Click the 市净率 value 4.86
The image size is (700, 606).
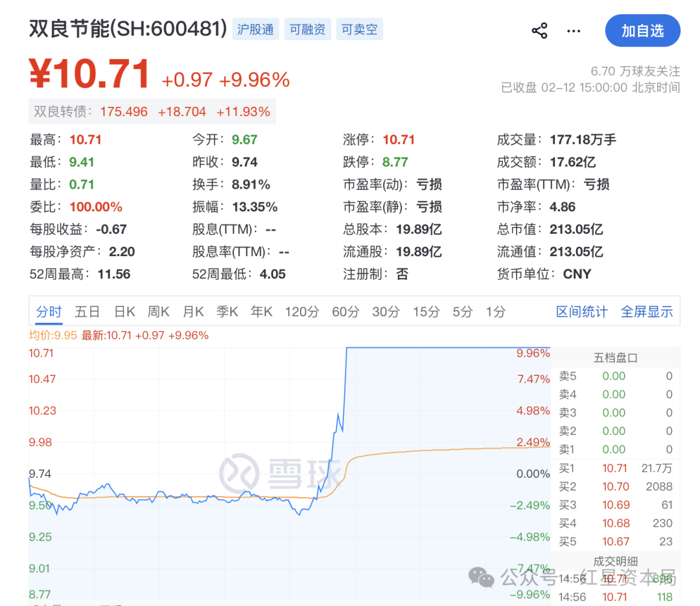563,207
